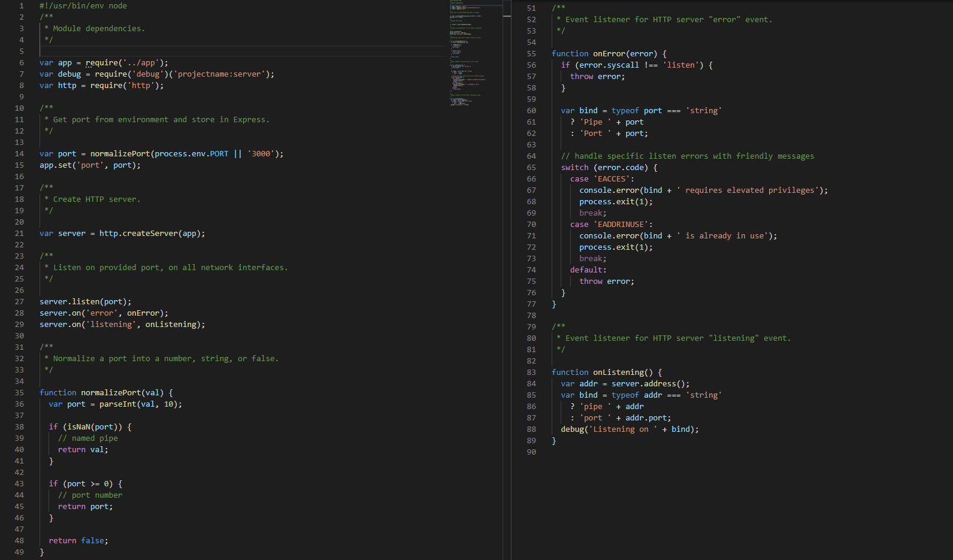The height and width of the screenshot is (560, 953).
Task: Click 'return false;' on line 48
Action: [x=78, y=540]
